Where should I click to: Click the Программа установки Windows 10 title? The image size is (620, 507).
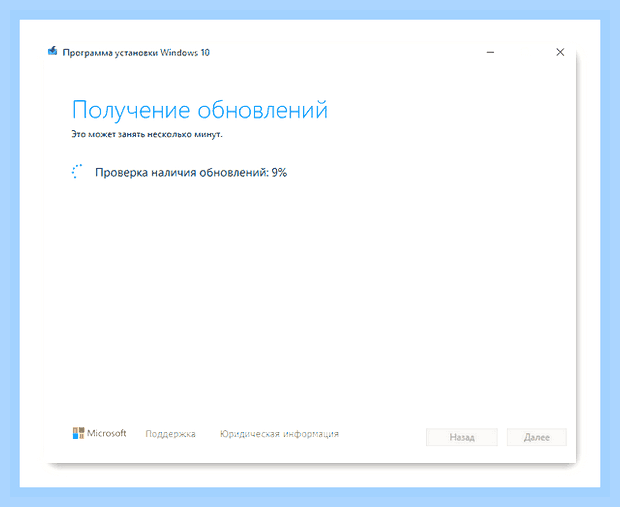pos(136,53)
